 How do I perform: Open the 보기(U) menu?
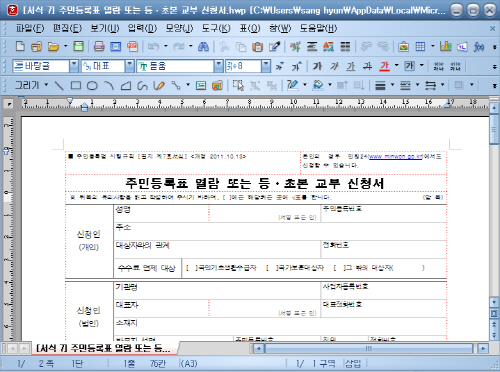tap(105, 28)
